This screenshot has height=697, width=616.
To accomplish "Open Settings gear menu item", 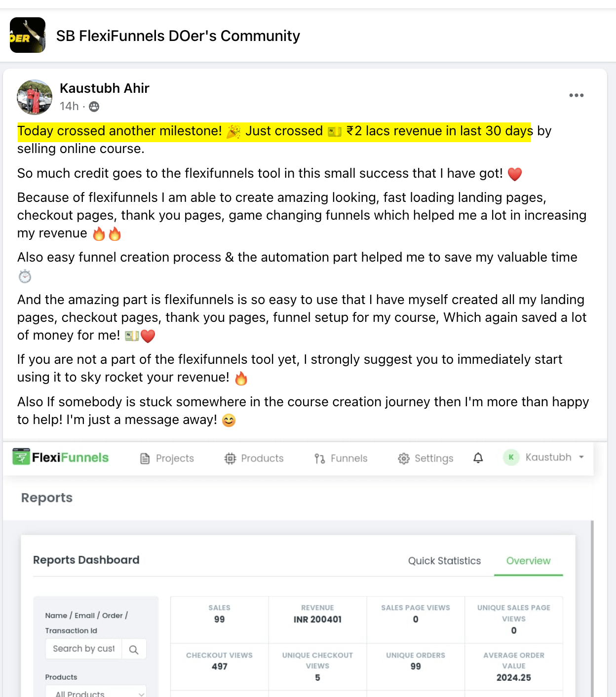I will (425, 459).
